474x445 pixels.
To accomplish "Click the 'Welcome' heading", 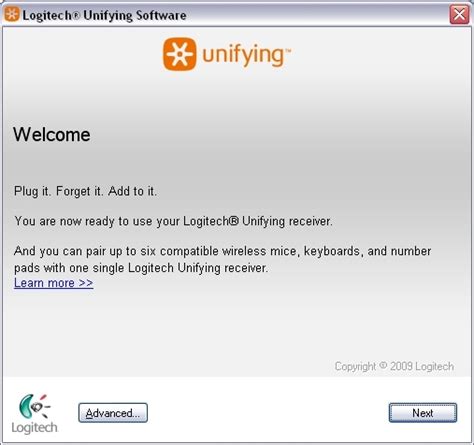I will pyautogui.click(x=52, y=135).
